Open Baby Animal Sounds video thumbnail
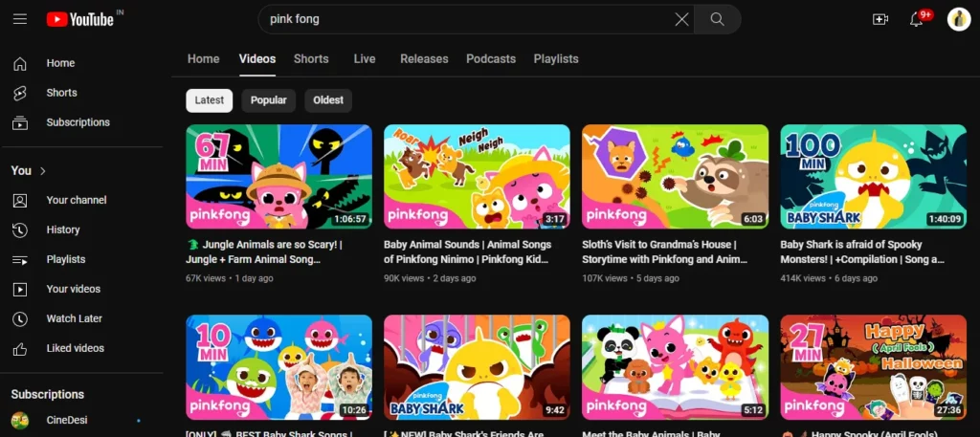 point(477,177)
